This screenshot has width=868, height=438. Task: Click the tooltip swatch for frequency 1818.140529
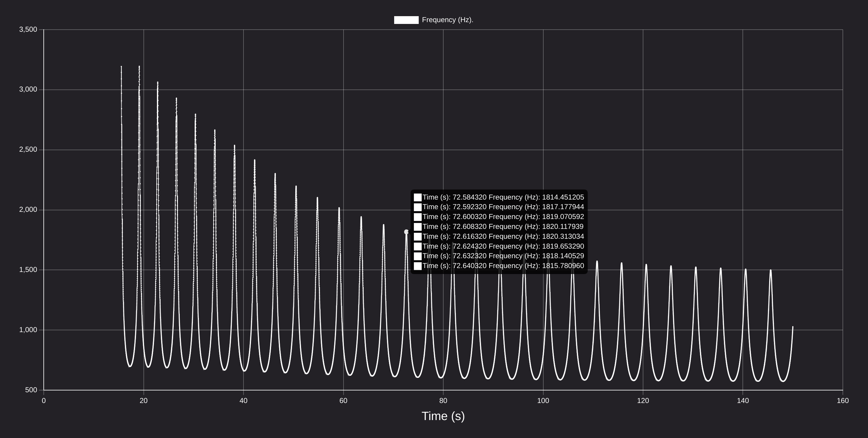[x=418, y=256]
